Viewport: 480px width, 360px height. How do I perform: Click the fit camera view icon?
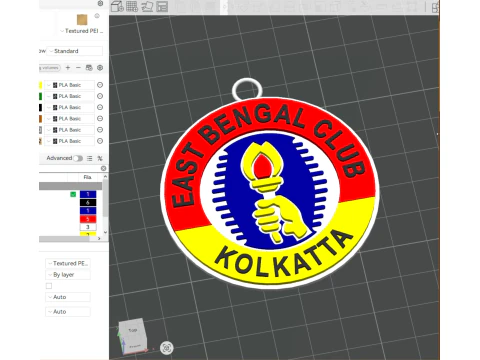click(167, 348)
